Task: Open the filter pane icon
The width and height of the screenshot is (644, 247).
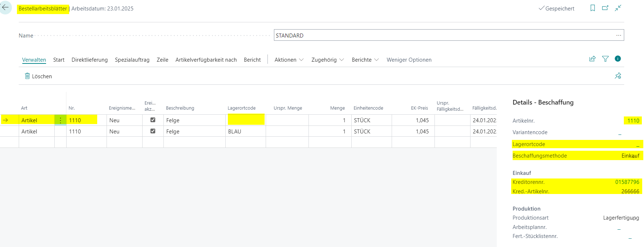Action: (x=605, y=59)
